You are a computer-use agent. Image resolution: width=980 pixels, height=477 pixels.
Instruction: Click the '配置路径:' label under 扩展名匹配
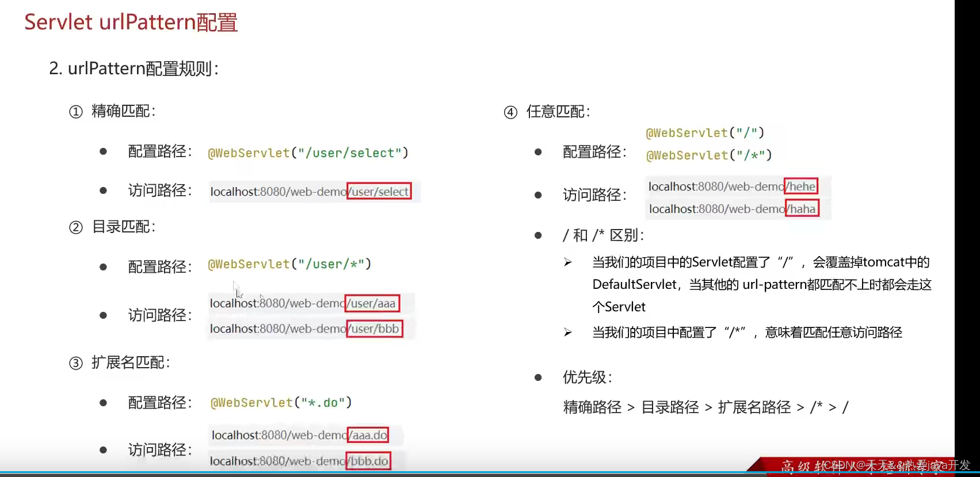(x=160, y=403)
